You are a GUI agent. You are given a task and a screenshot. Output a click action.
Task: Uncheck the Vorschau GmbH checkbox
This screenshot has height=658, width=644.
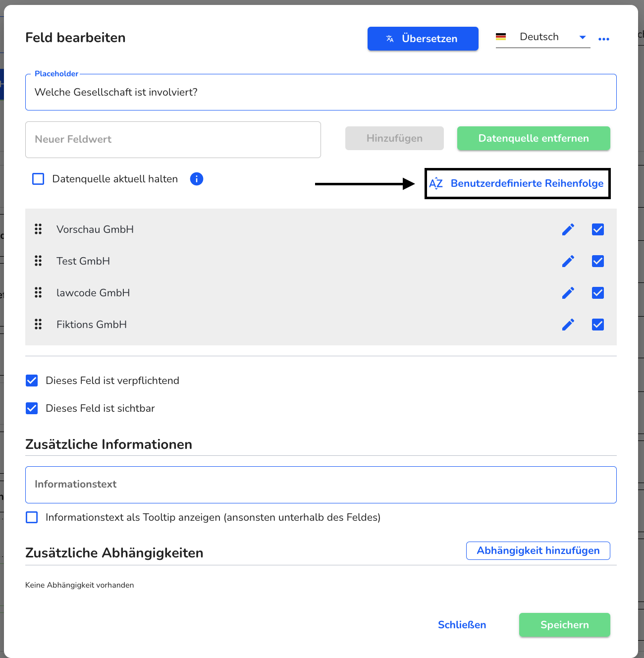pyautogui.click(x=598, y=229)
